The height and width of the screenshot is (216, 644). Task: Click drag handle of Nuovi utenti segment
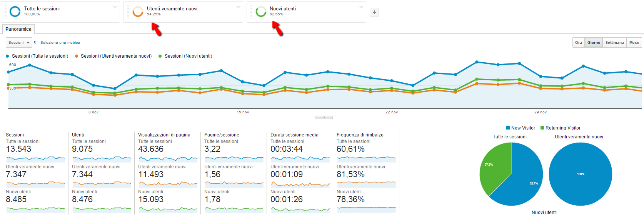click(x=251, y=12)
